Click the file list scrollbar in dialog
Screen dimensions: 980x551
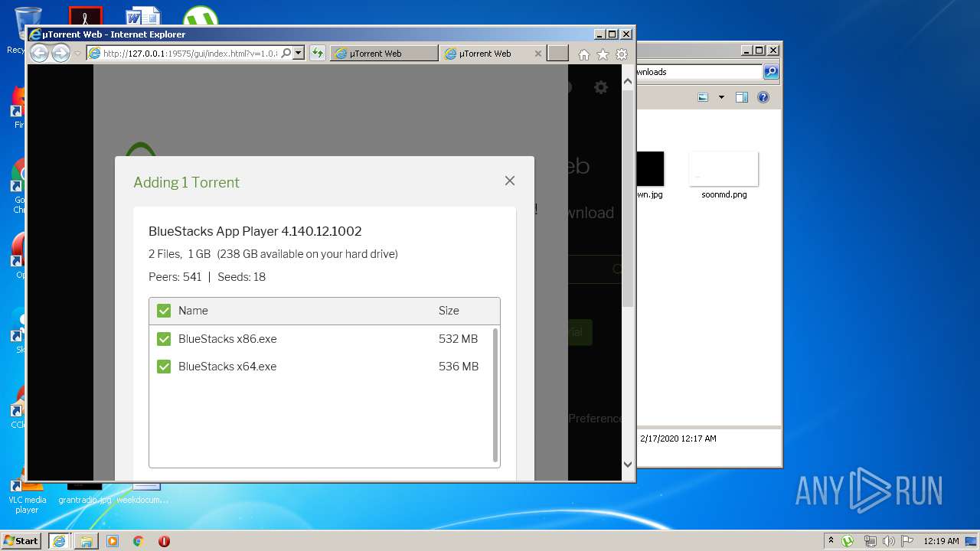coord(495,395)
